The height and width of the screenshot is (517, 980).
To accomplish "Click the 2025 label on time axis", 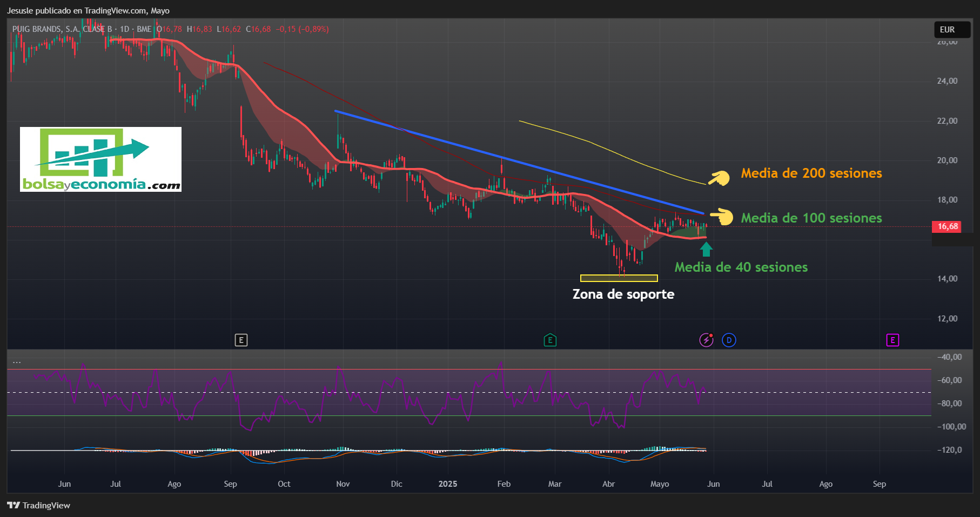I will coord(447,484).
